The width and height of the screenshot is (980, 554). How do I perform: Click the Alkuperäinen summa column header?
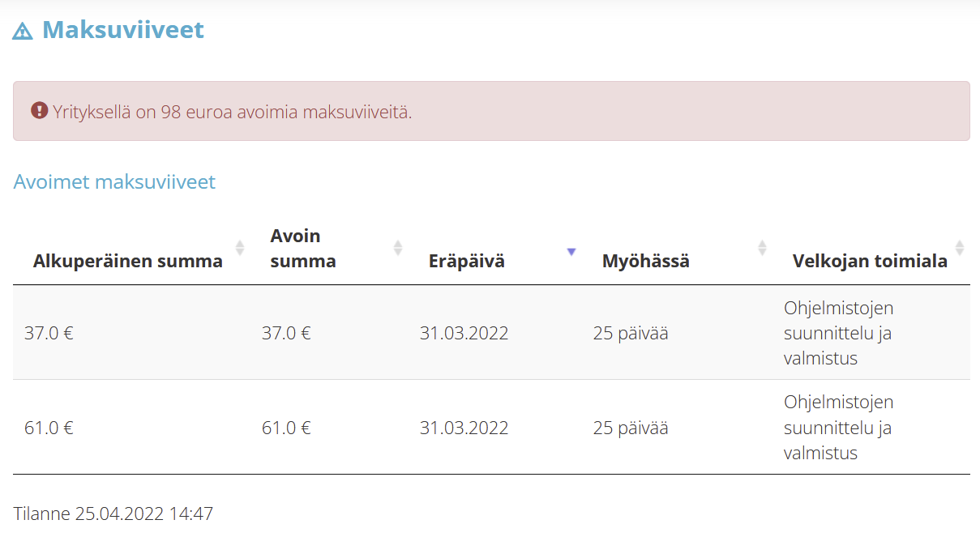[x=128, y=261]
